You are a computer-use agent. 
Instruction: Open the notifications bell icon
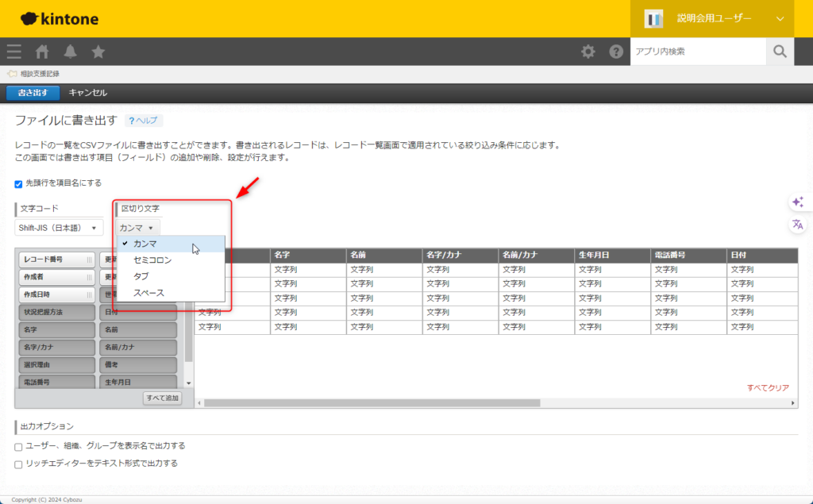click(71, 52)
